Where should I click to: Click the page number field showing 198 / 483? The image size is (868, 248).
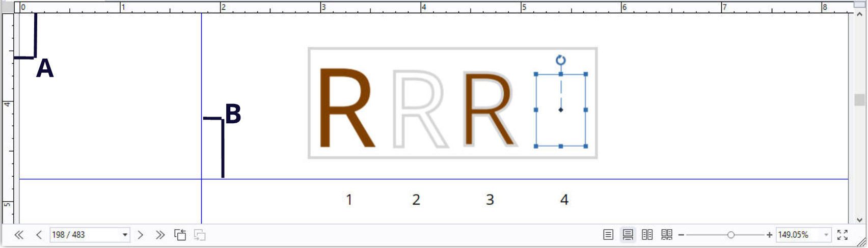[x=84, y=235]
